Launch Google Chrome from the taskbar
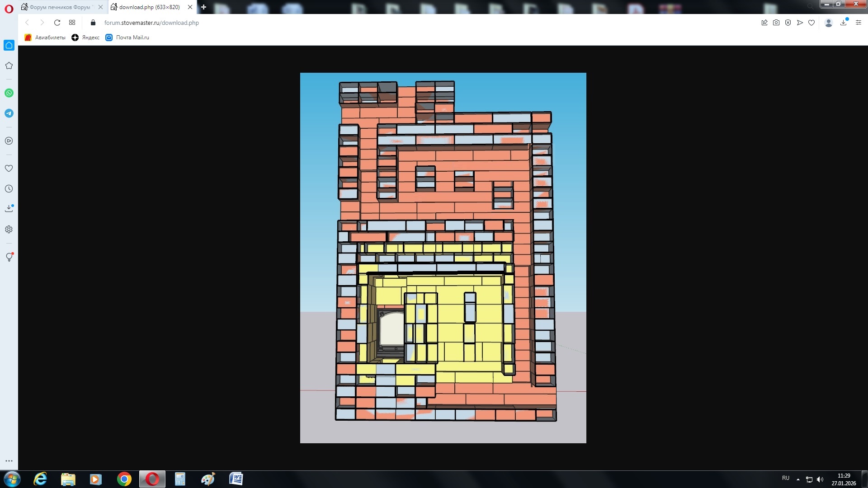Viewport: 868px width, 488px height. click(x=124, y=479)
